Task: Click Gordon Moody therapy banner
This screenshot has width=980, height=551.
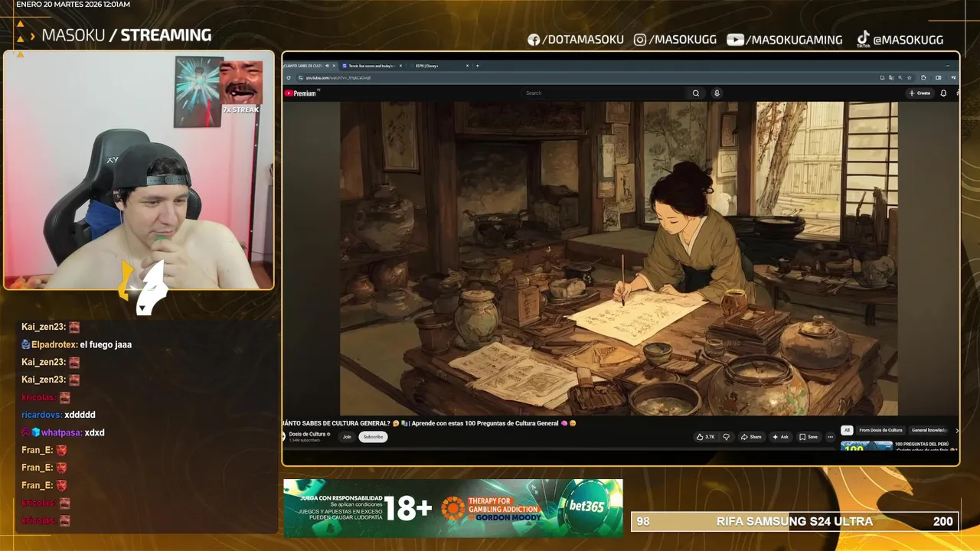Action: [x=492, y=508]
